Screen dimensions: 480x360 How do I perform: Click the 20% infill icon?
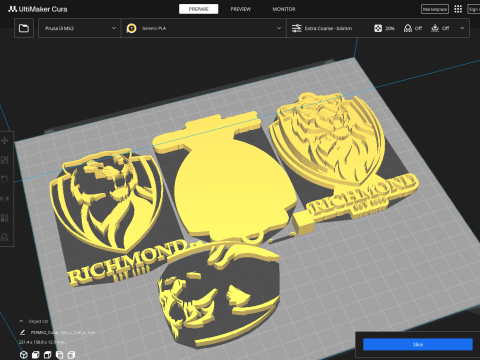coord(378,28)
